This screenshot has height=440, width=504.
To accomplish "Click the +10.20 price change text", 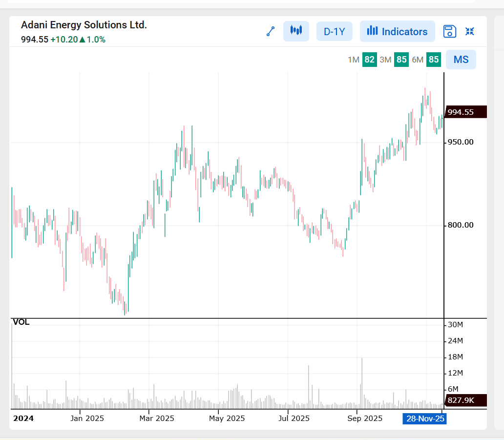I will (64, 40).
